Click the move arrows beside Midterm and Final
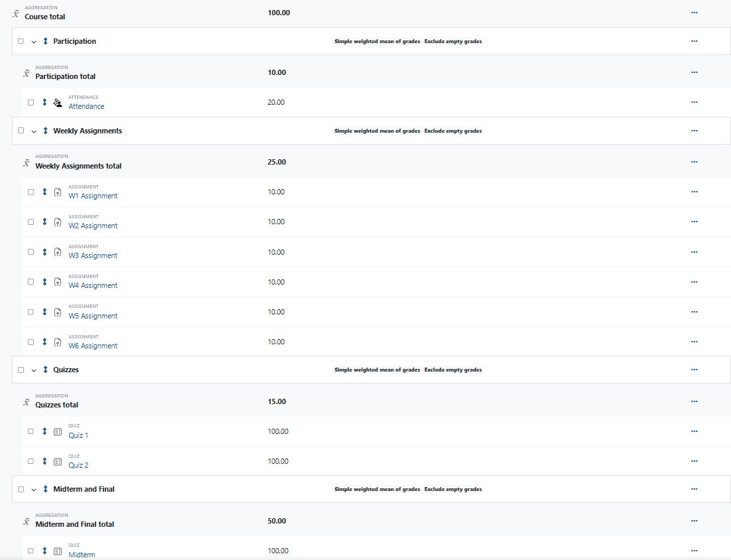This screenshot has width=731, height=560. [x=45, y=489]
